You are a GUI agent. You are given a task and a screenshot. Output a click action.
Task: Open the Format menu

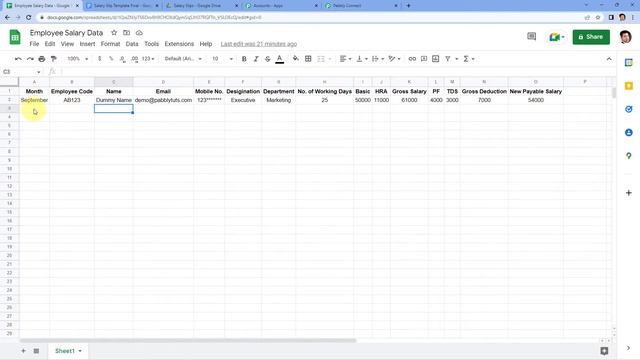pos(110,44)
